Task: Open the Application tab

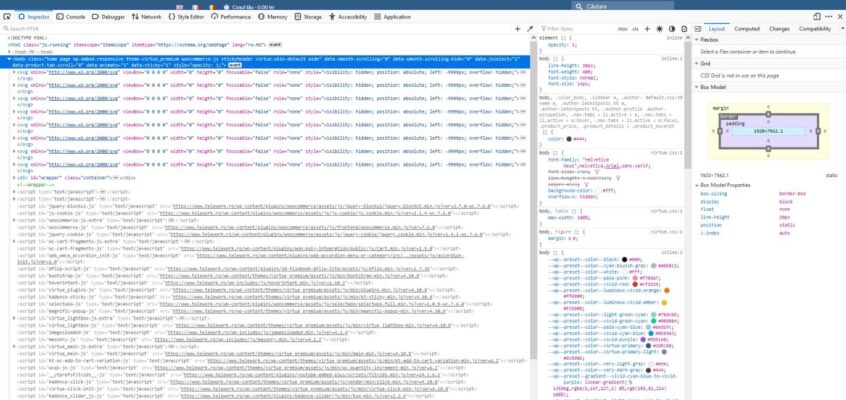Action: pyautogui.click(x=392, y=17)
